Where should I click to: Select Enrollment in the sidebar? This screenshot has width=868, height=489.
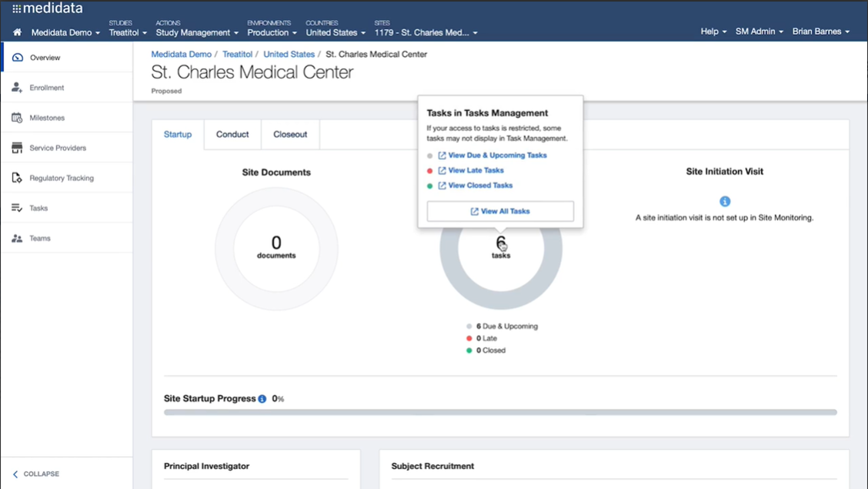pos(67,88)
